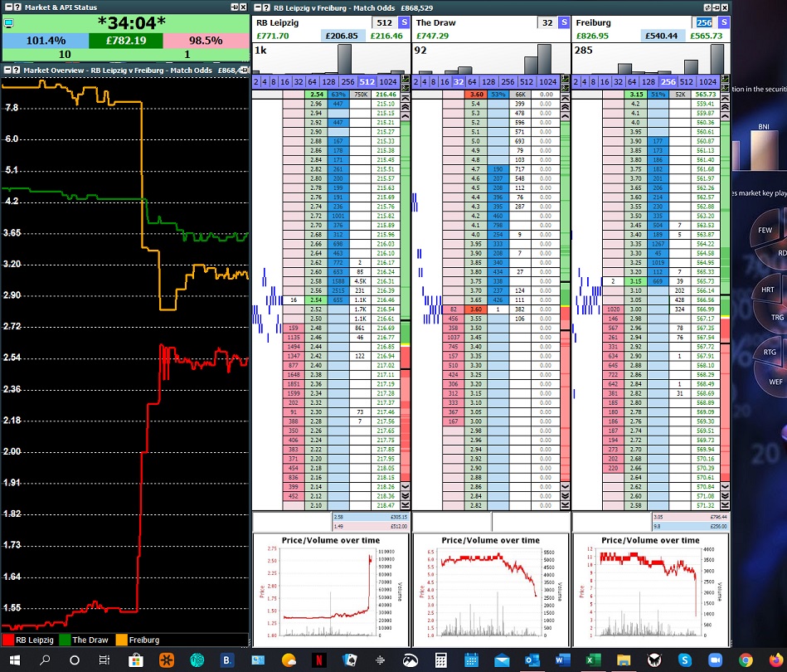Click Freiburg orange legend swatch

click(121, 640)
